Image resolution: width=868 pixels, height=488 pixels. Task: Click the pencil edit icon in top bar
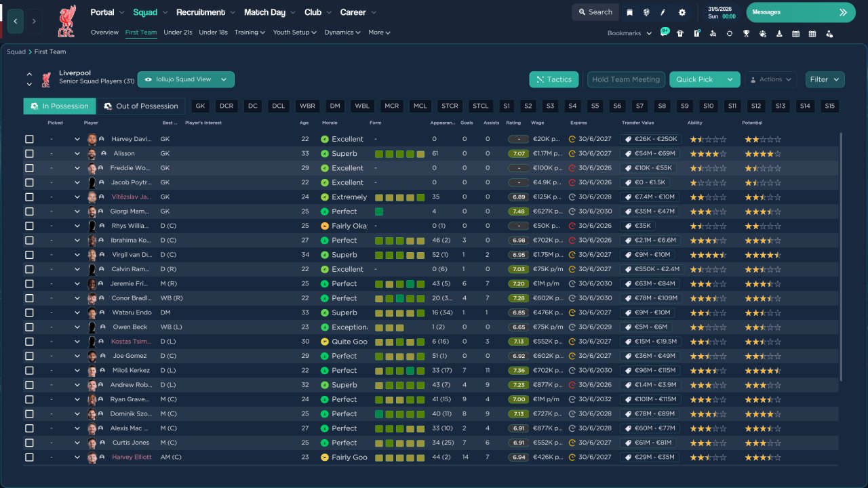664,12
